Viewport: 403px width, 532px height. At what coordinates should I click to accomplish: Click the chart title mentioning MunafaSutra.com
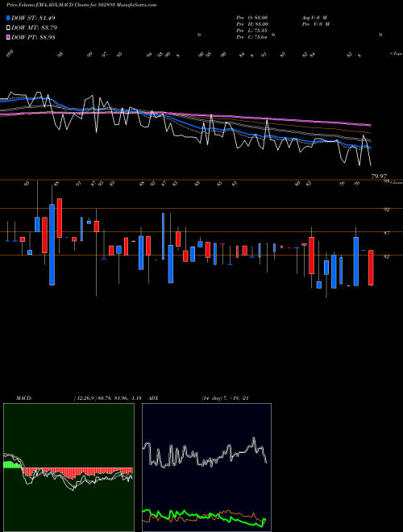point(81,6)
